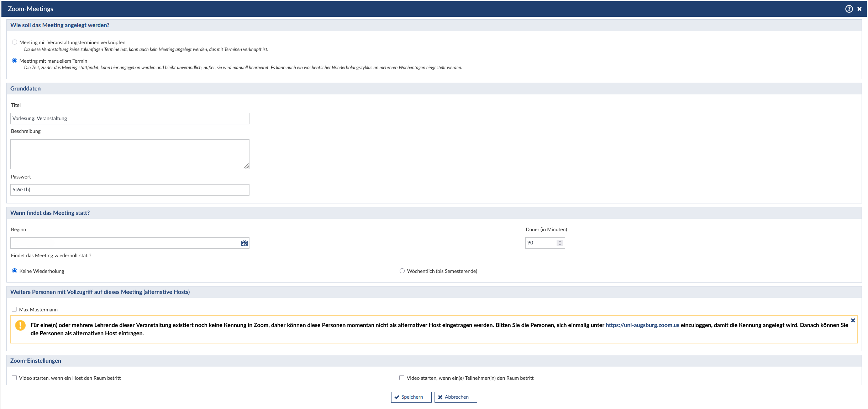Select Meeting mit manuellem Termin option
Image resolution: width=868 pixels, height=409 pixels.
point(15,61)
